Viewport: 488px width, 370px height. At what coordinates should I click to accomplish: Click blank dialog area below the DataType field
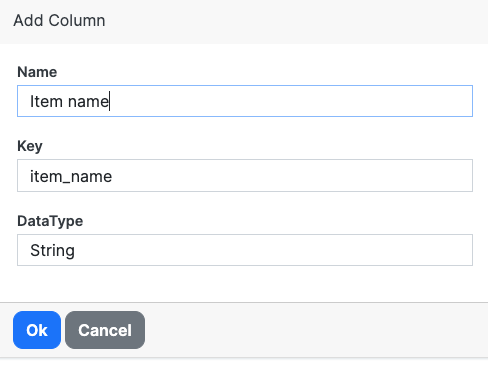coord(245,284)
